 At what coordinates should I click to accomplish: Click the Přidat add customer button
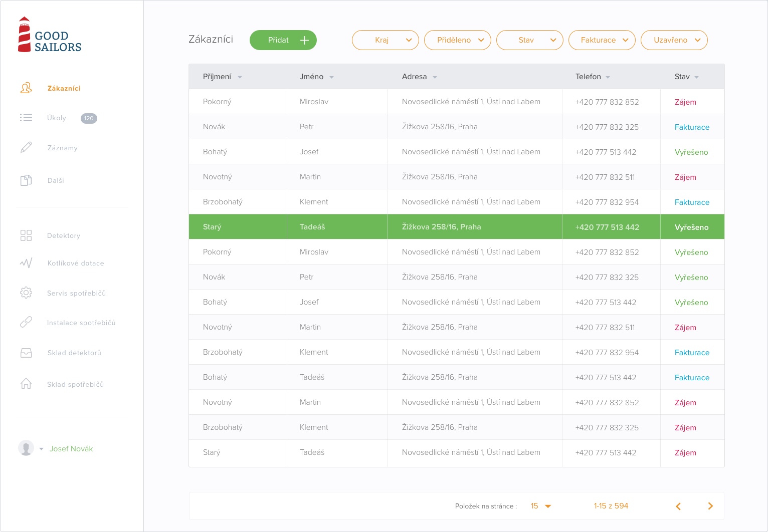[x=283, y=40]
